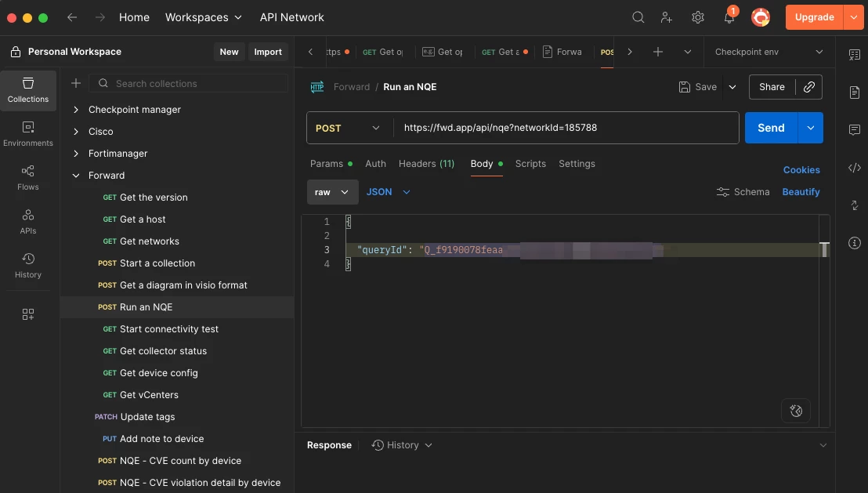Open the configure sidebar grid icon
This screenshot has height=493, width=868.
coord(27,314)
